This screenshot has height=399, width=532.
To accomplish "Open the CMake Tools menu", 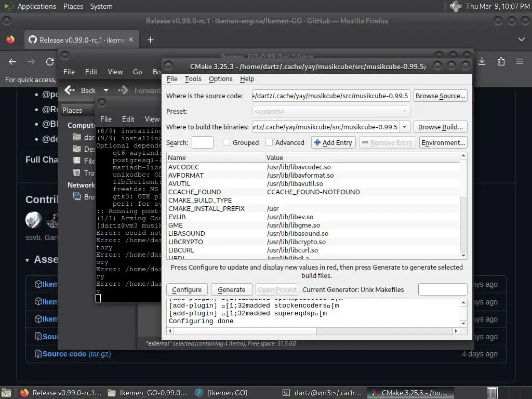I will point(193,79).
